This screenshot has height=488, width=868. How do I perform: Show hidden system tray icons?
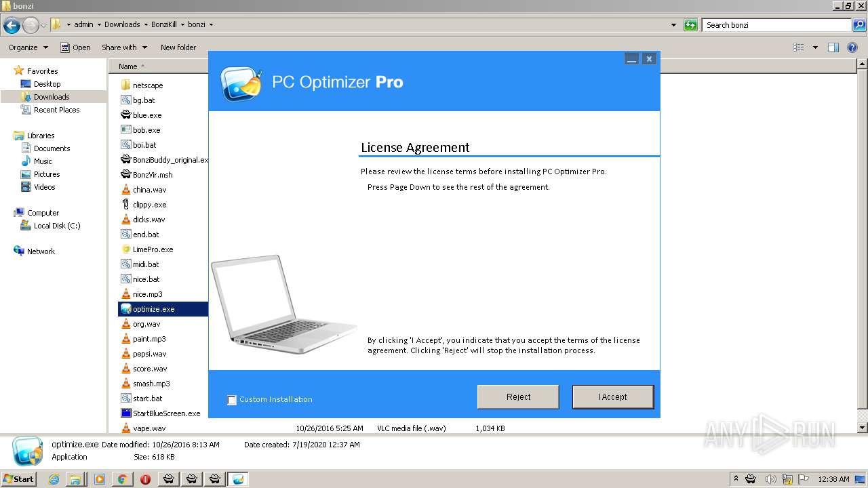tap(736, 479)
